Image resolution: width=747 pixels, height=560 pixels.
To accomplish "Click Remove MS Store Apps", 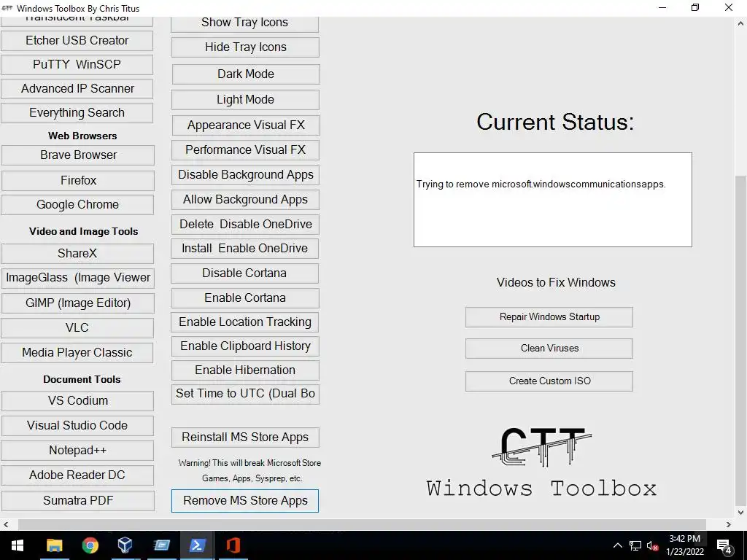I will pyautogui.click(x=245, y=501).
